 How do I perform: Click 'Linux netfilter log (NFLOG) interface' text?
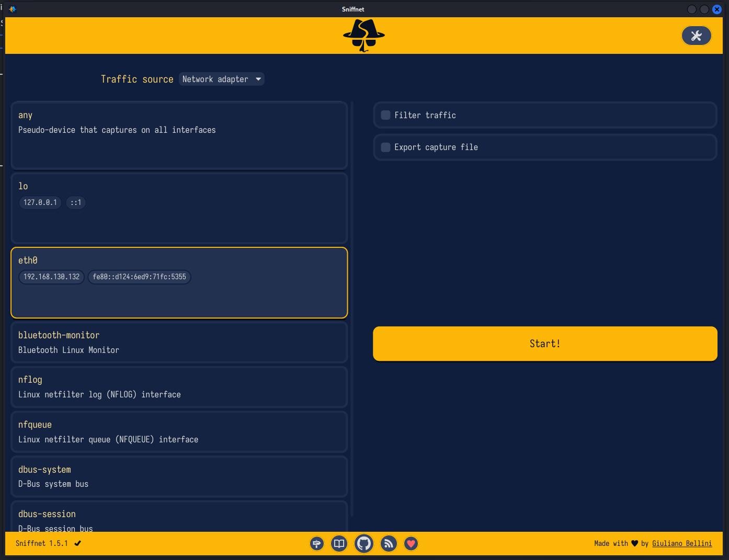pos(99,394)
